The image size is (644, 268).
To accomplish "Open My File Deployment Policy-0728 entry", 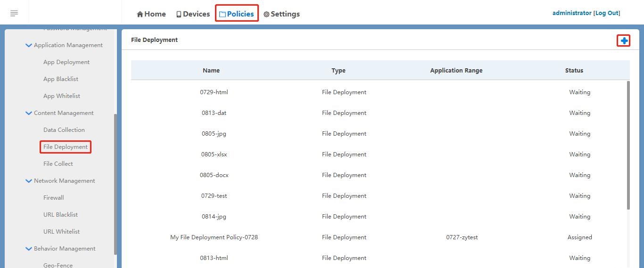I will [x=214, y=237].
